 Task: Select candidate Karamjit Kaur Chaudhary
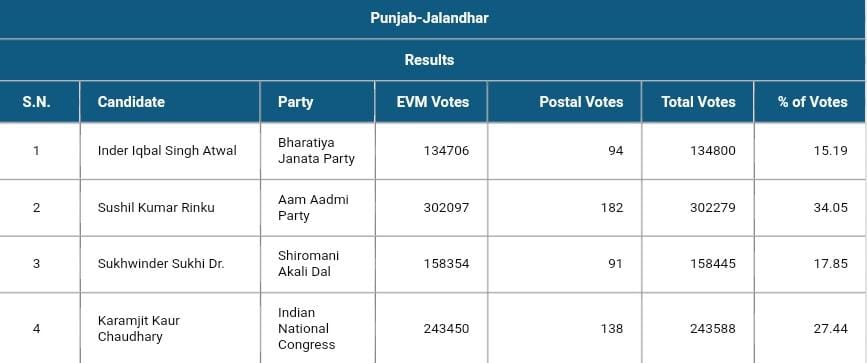click(139, 329)
